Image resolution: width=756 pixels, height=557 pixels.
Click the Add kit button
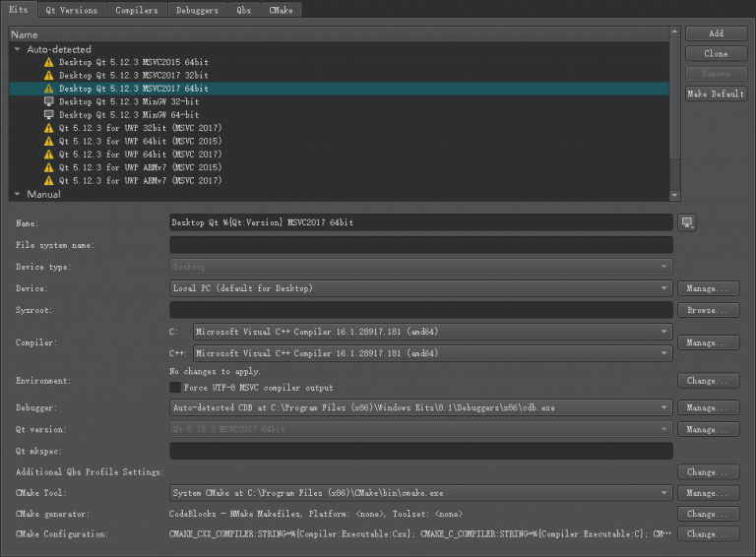[x=716, y=33]
